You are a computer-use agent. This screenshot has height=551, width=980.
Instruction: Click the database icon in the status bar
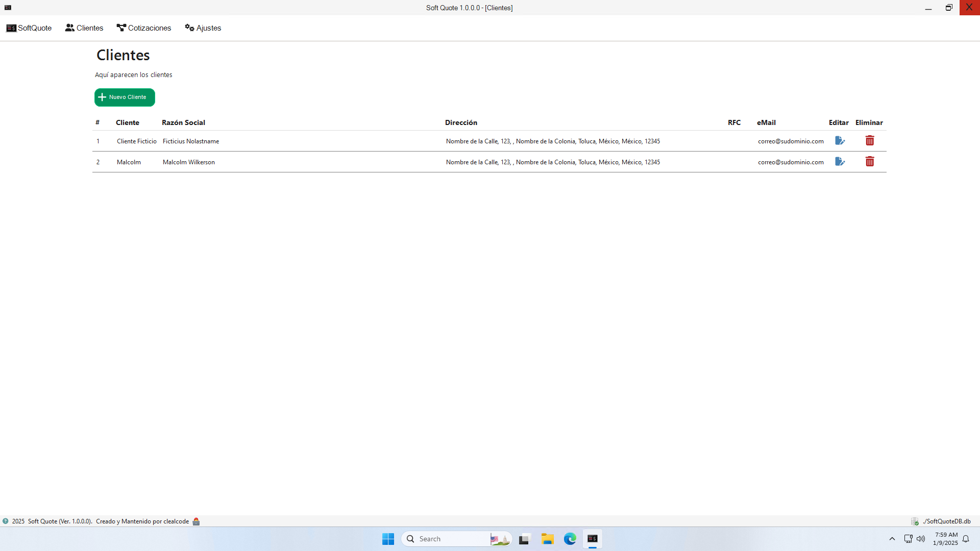click(x=915, y=521)
